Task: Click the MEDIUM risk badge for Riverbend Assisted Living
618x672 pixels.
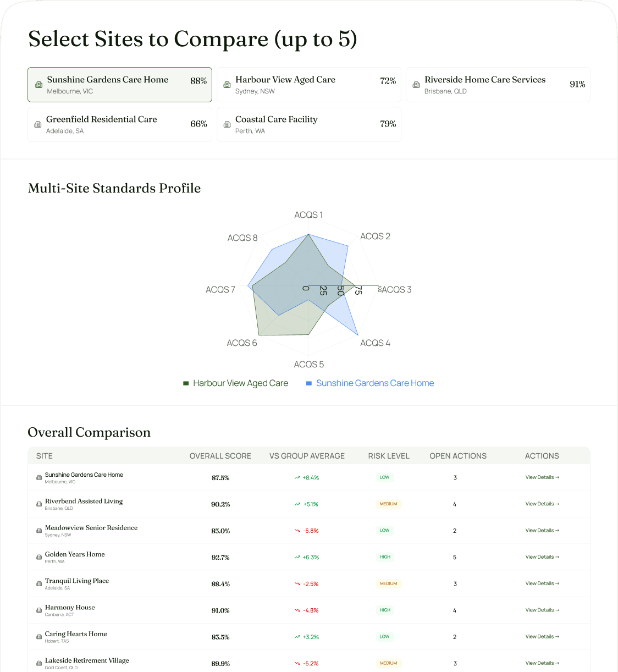Action: pyautogui.click(x=389, y=504)
